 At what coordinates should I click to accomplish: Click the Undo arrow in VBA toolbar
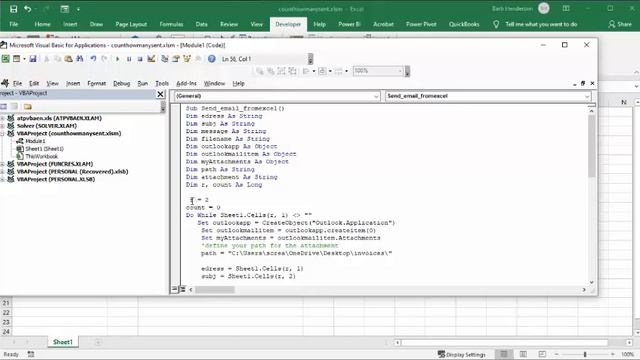tap(93, 59)
